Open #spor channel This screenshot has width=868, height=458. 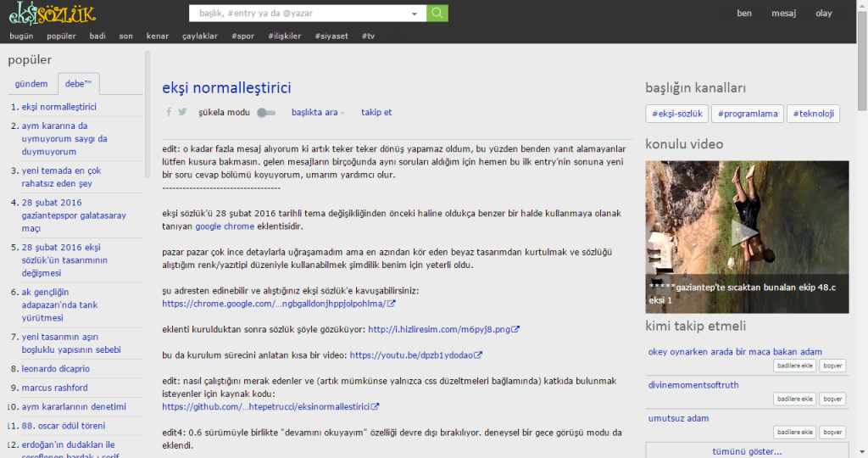tap(243, 36)
